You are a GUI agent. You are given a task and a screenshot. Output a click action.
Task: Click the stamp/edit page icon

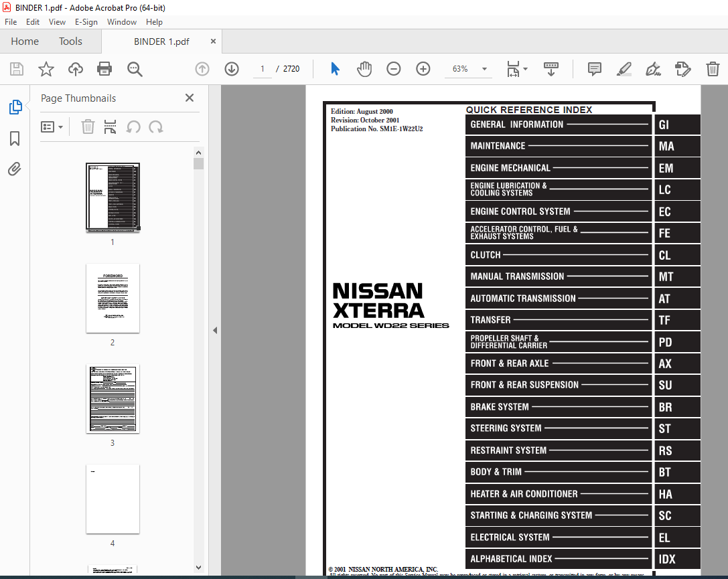[682, 69]
